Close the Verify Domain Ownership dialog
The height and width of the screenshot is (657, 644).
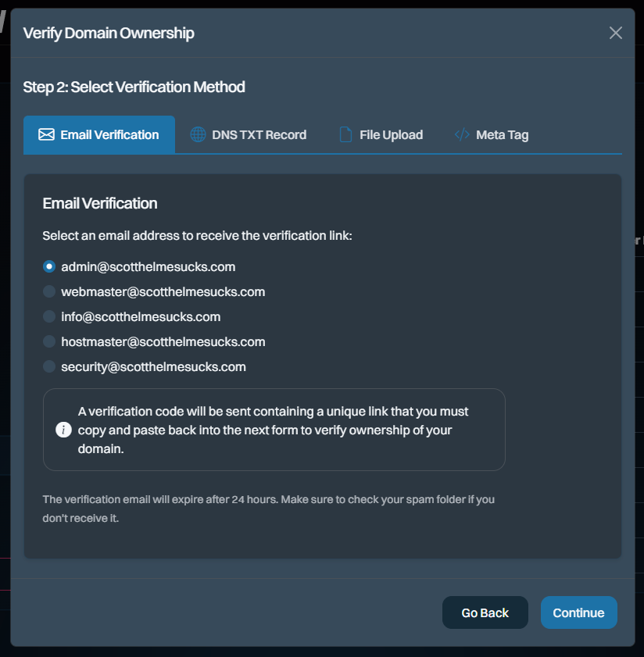pos(616,33)
